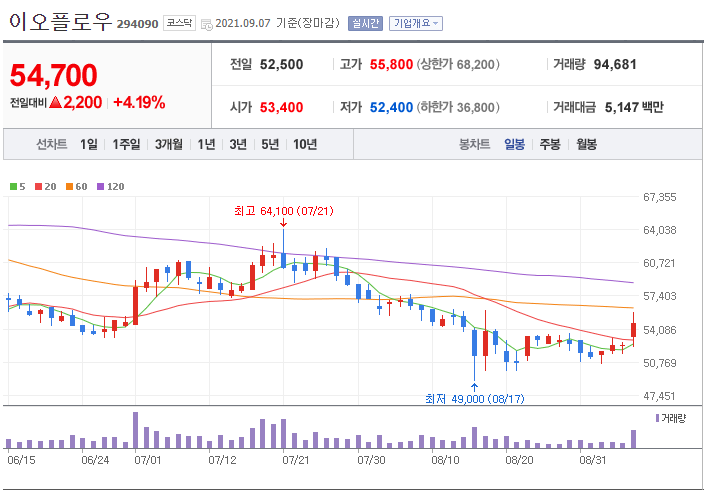Screen dimensions: 704x490
Task: Click the green 5-day moving average swatch
Action: 13,186
